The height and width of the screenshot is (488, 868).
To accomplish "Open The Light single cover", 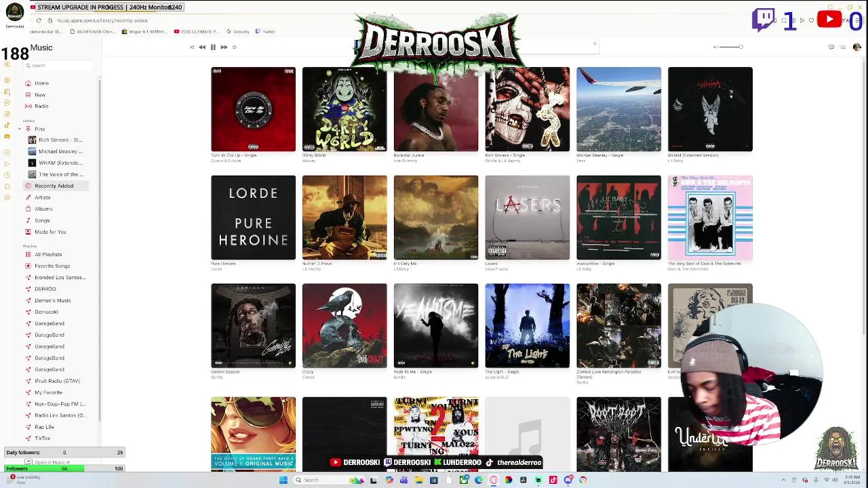I will point(528,326).
